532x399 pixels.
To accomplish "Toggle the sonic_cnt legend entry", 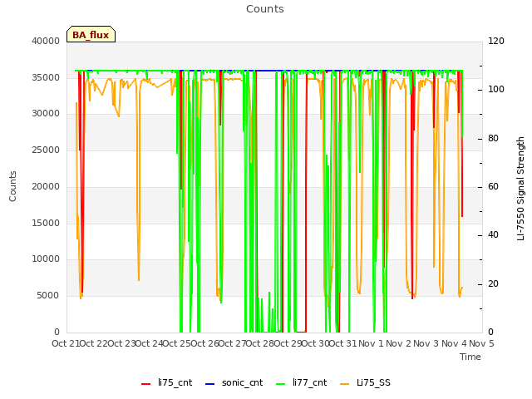I will (x=234, y=382).
